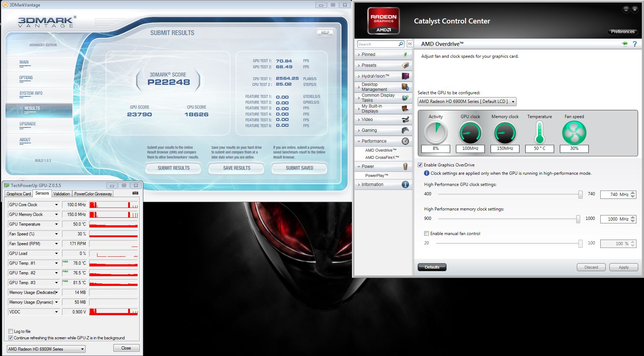The image size is (644, 356).
Task: Click the Radeon Graphics AMD logo
Action: [x=383, y=21]
